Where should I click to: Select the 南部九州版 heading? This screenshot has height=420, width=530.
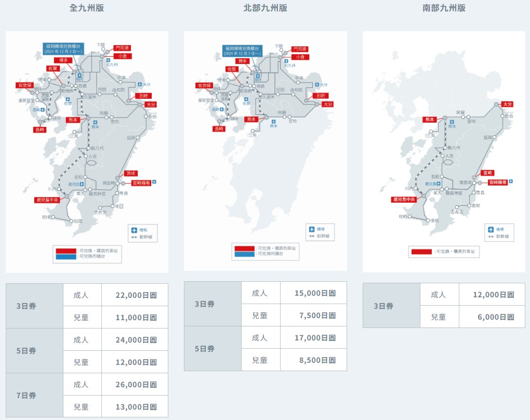(444, 8)
